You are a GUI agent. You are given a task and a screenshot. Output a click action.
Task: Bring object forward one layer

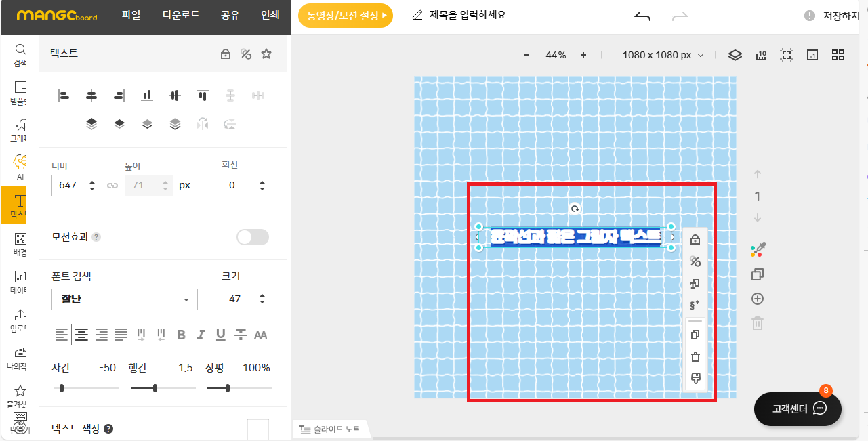click(119, 123)
